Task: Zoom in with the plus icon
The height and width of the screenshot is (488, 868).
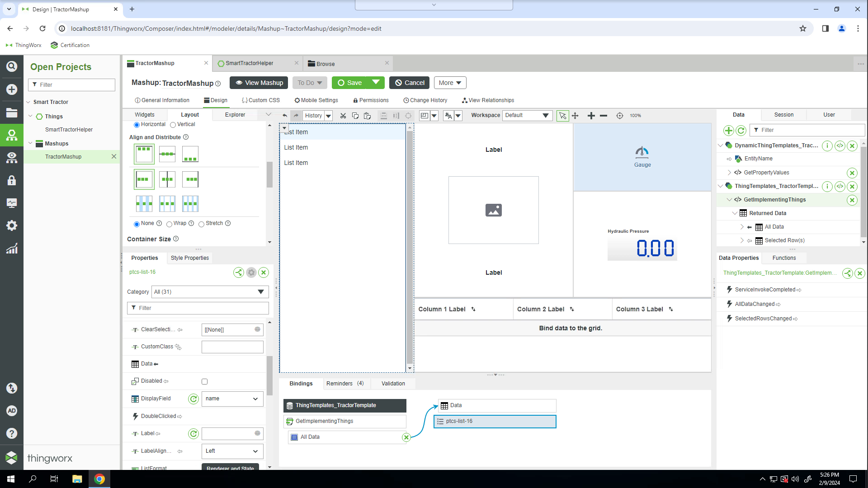Action: click(591, 116)
